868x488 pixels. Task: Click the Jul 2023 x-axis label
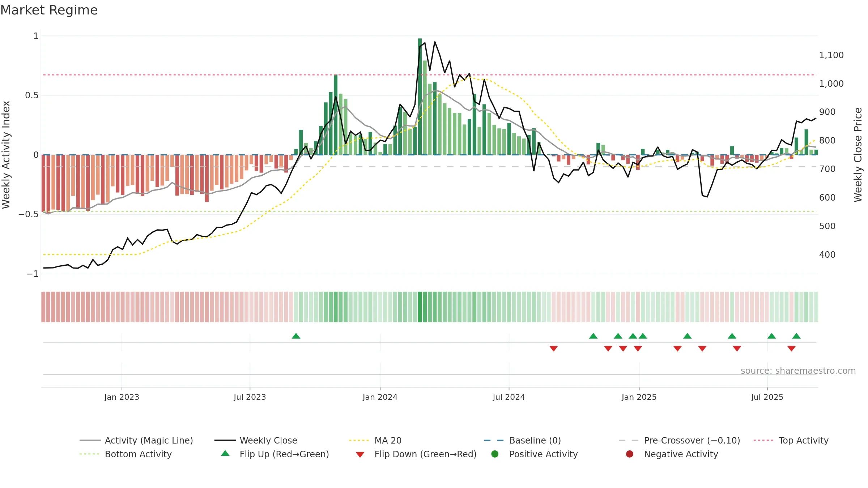tap(250, 397)
